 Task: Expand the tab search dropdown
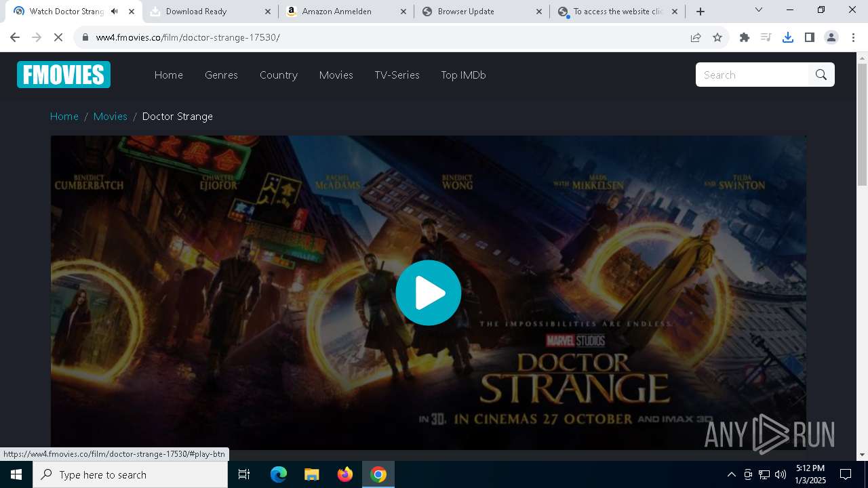pyautogui.click(x=759, y=10)
